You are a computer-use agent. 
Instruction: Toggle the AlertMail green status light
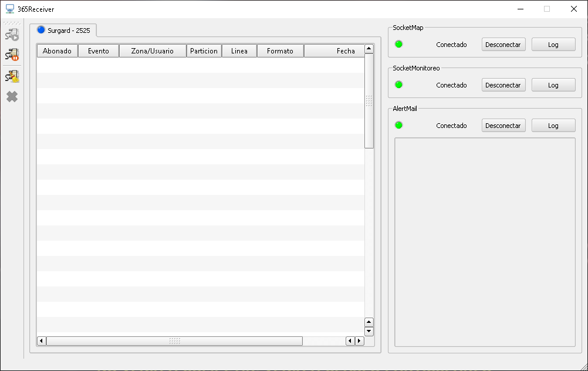pos(399,125)
